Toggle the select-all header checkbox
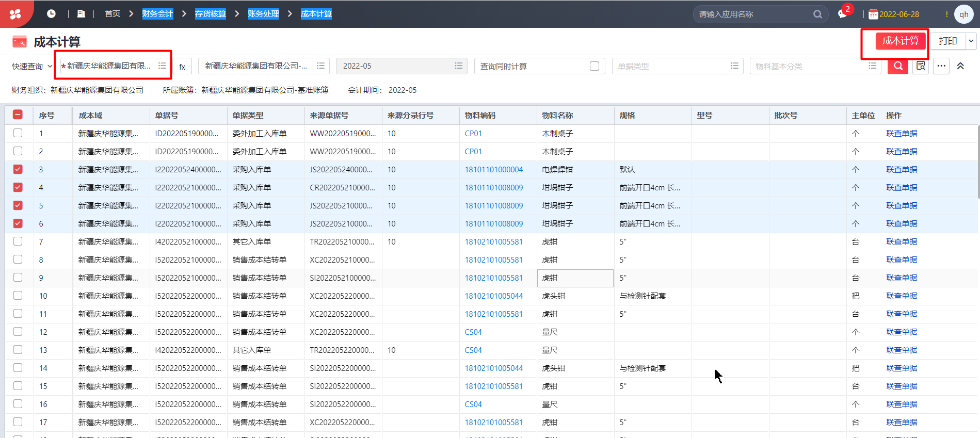 click(x=18, y=115)
